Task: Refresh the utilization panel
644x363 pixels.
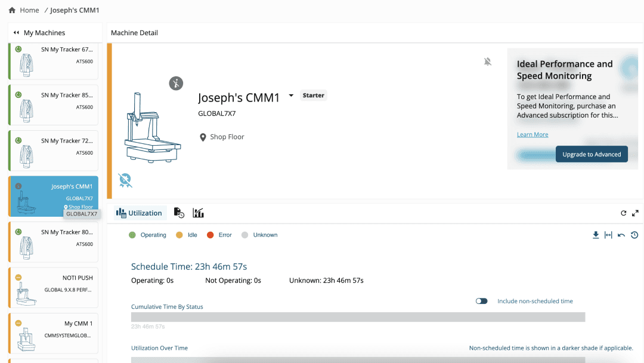Action: tap(624, 213)
